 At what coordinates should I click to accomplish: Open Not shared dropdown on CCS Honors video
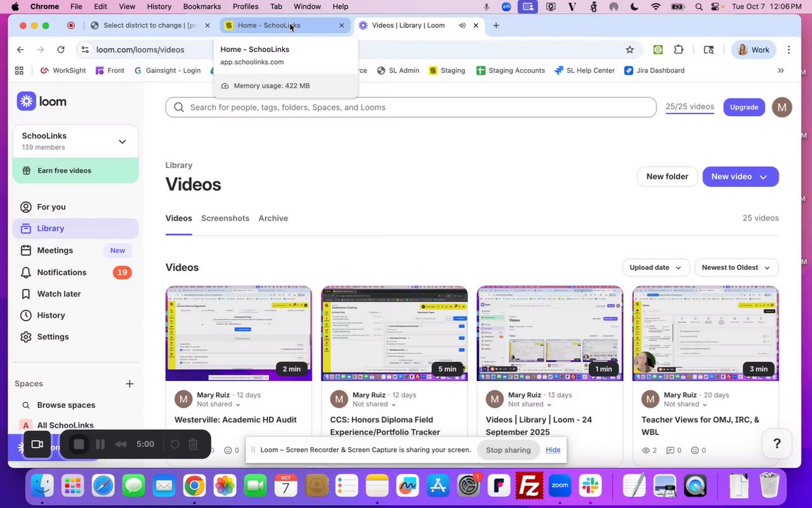374,404
